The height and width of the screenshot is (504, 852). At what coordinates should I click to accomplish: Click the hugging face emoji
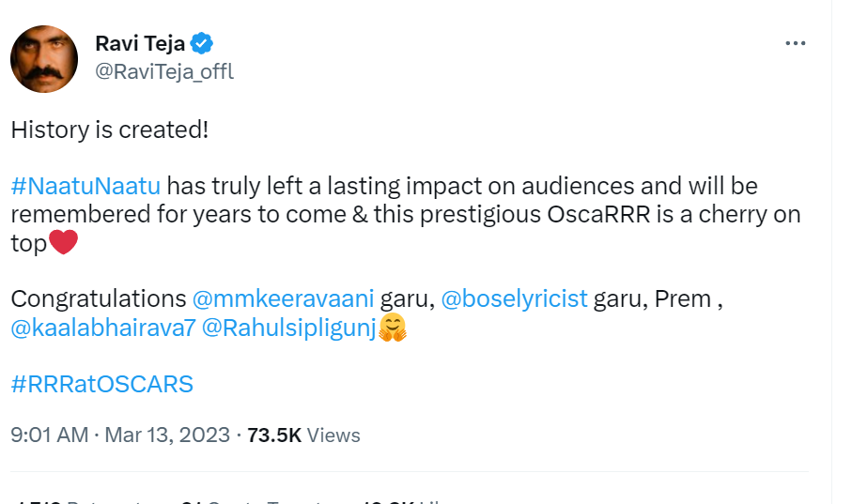pyautogui.click(x=393, y=328)
